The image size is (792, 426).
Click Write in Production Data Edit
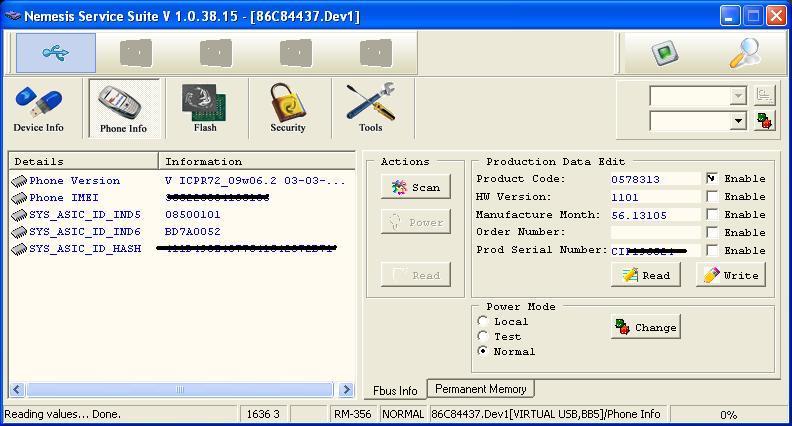coord(731,275)
